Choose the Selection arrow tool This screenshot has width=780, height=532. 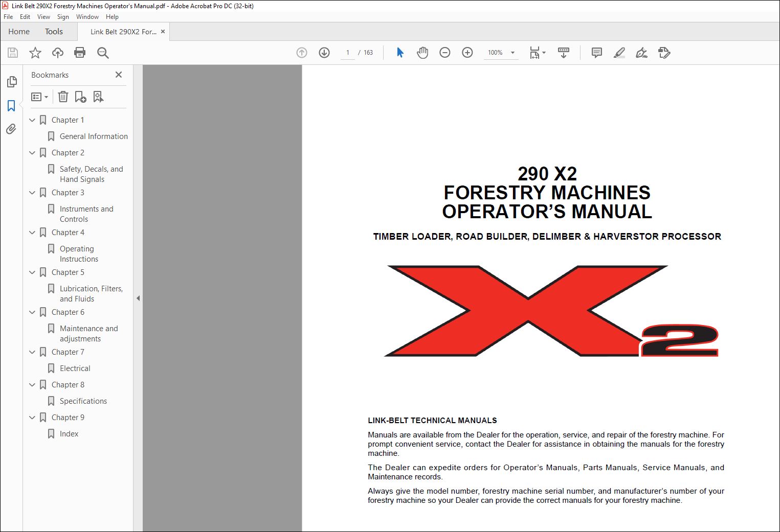(400, 53)
